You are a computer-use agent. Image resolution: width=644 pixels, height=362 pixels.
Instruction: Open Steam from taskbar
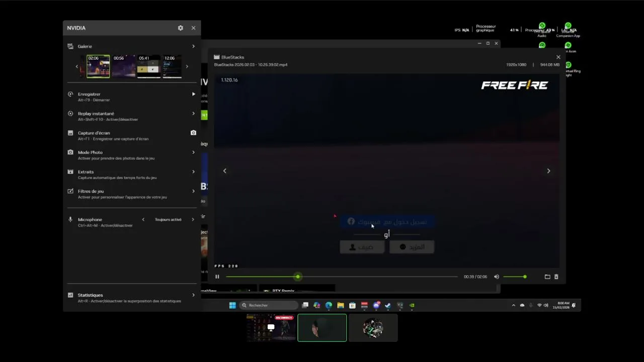[388, 305]
